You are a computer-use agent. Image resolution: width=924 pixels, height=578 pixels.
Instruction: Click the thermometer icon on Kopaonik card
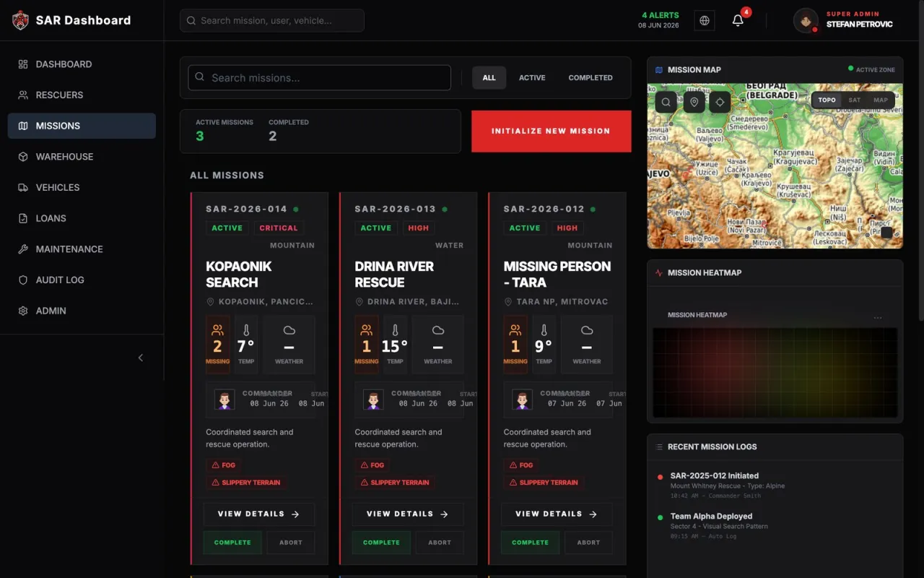tap(246, 330)
